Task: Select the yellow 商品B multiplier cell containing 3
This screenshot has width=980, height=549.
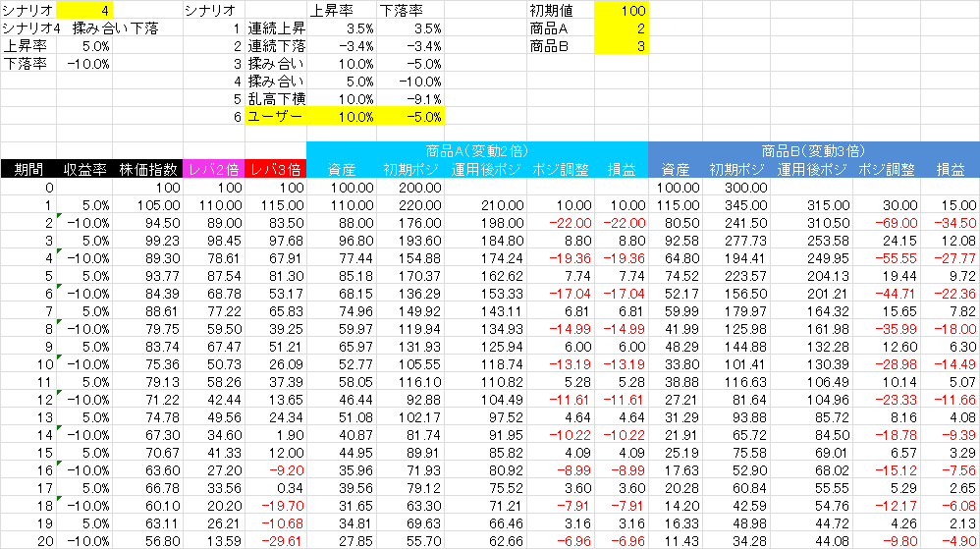Action: 622,45
